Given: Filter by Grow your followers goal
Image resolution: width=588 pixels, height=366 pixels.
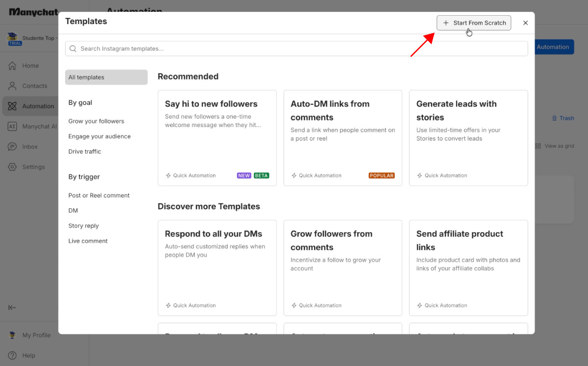Looking at the screenshot, I should coord(97,121).
